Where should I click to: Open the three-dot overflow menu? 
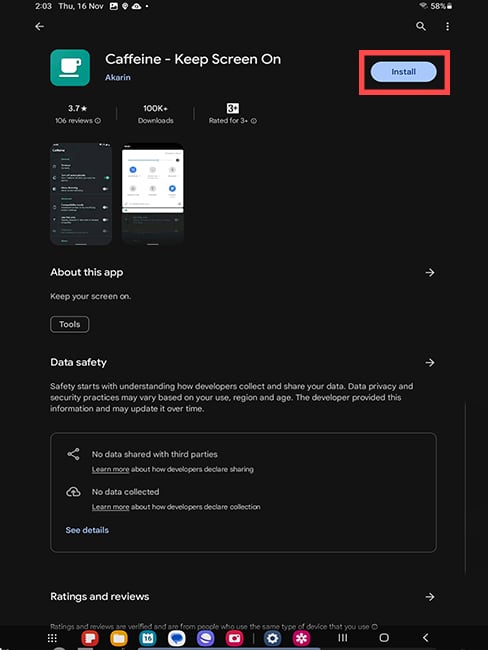(447, 27)
